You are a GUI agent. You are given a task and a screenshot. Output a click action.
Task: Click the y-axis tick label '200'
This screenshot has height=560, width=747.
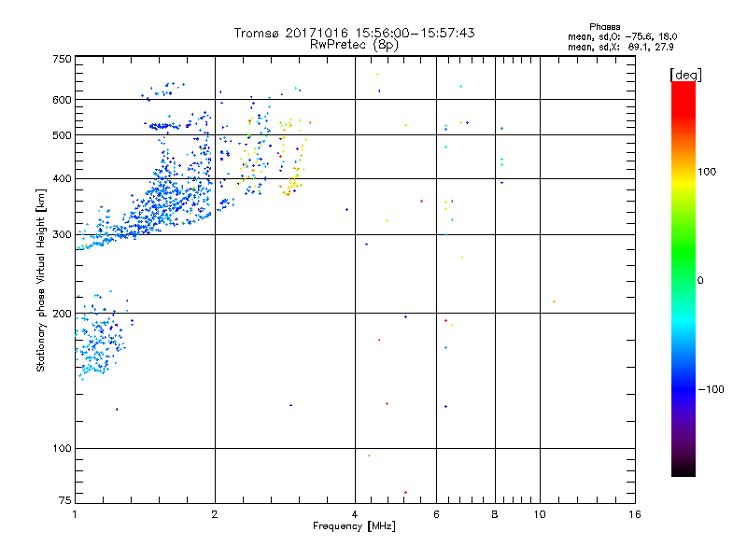62,314
